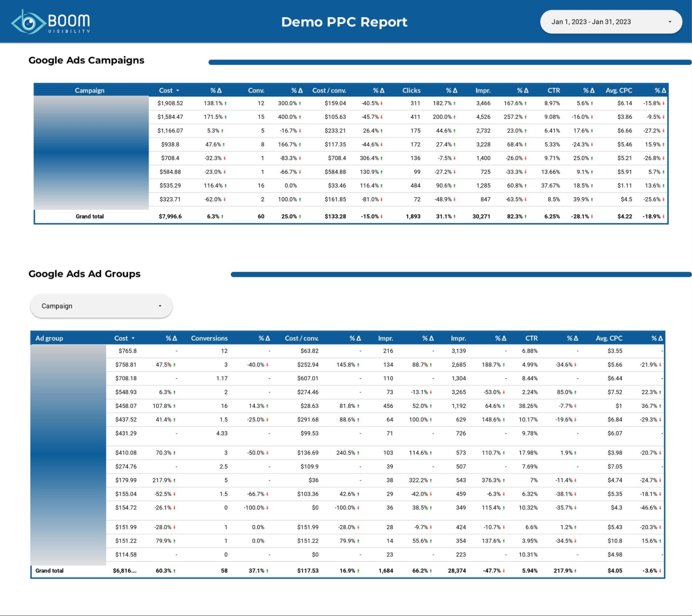This screenshot has height=616, width=692.
Task: Click the 38.26% CTR cell
Action: point(528,406)
